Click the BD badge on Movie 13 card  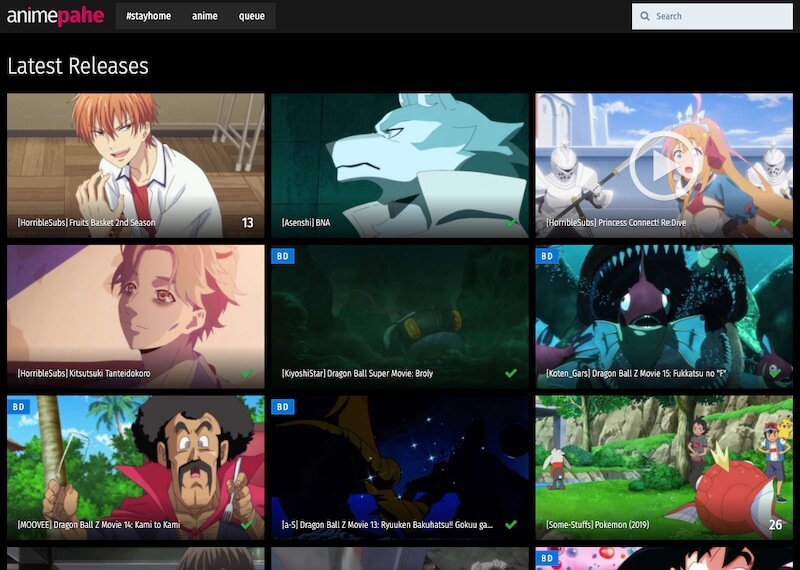point(283,407)
